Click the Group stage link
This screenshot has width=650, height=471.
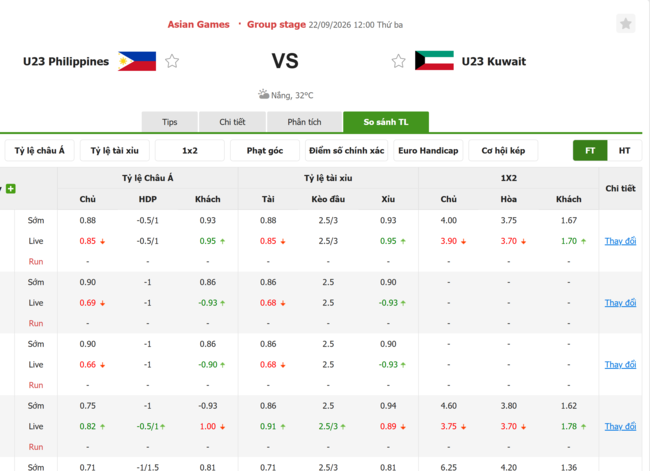[276, 24]
